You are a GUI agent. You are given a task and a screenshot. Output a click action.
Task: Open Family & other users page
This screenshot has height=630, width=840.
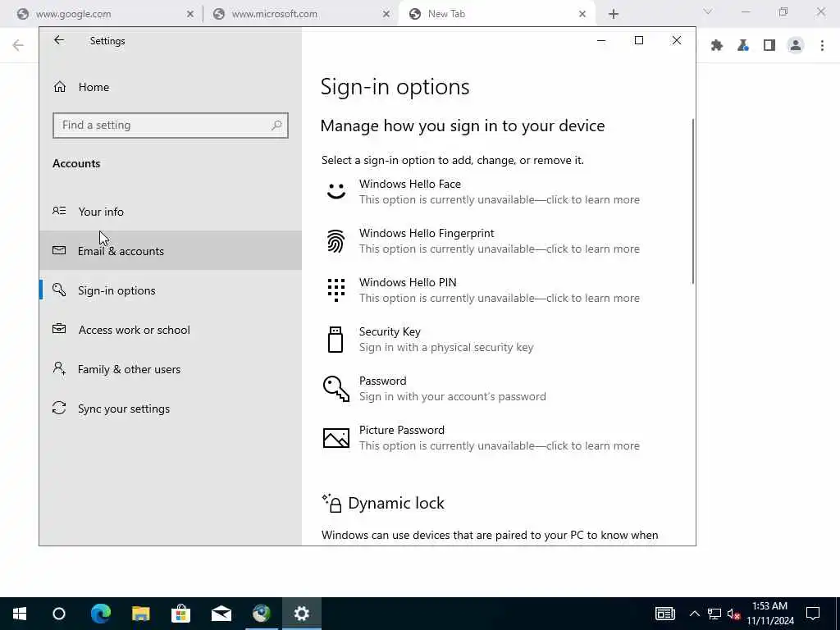click(171, 369)
